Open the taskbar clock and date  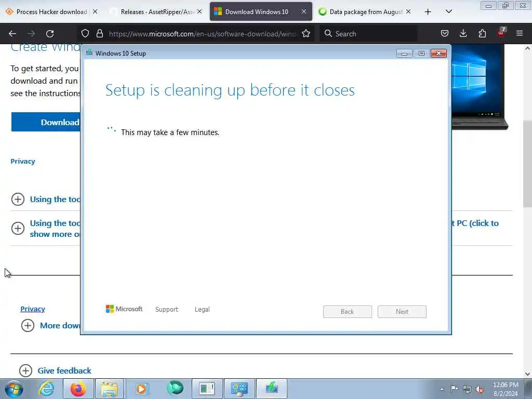pyautogui.click(x=506, y=389)
